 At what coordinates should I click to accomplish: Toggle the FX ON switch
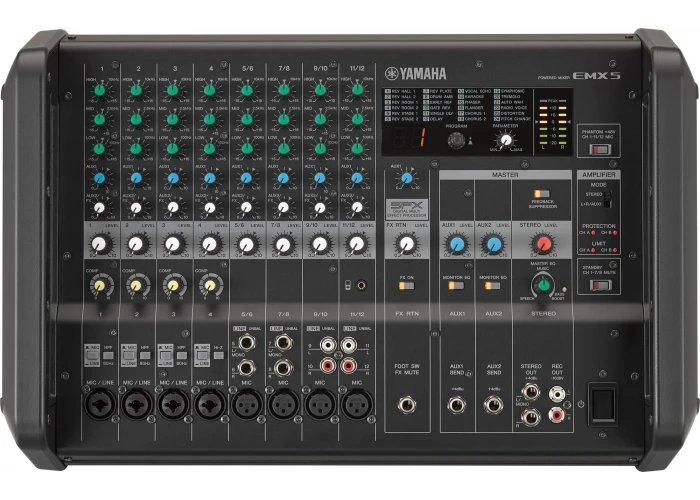tap(407, 285)
